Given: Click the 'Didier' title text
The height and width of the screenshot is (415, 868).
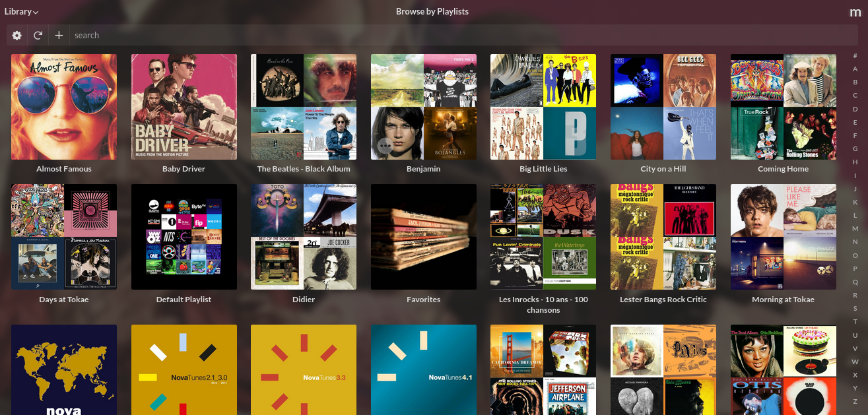Looking at the screenshot, I should click(304, 300).
